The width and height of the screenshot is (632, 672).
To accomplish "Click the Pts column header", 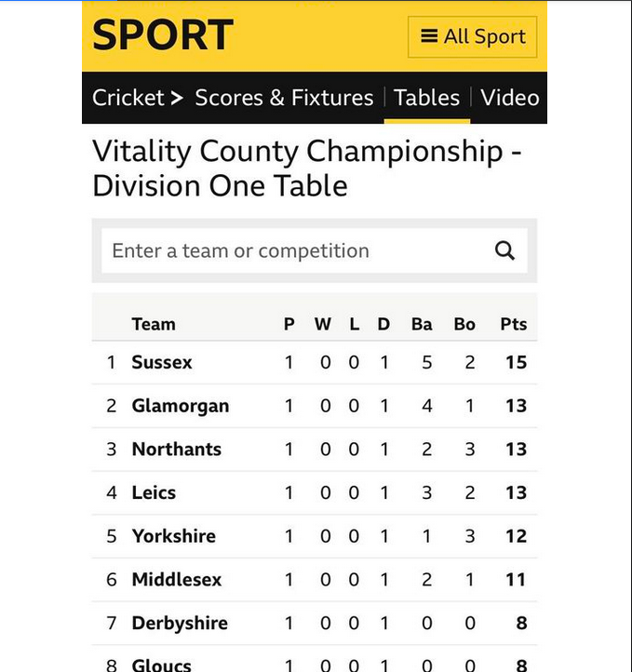I will 513,325.
